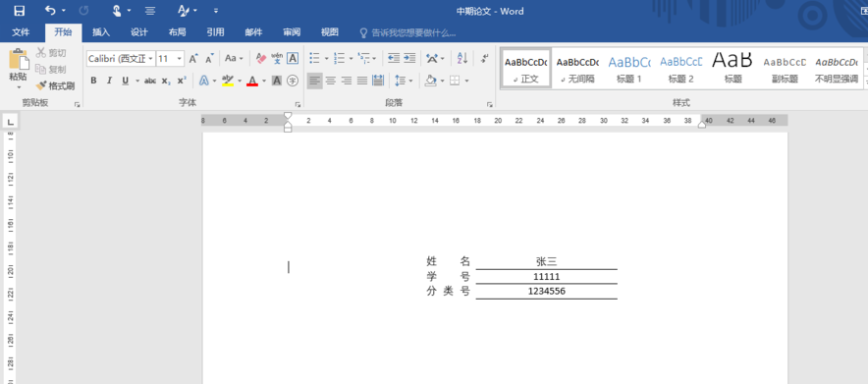The width and height of the screenshot is (868, 384).
Task: Click the Increase Font Size icon
Action: [193, 58]
